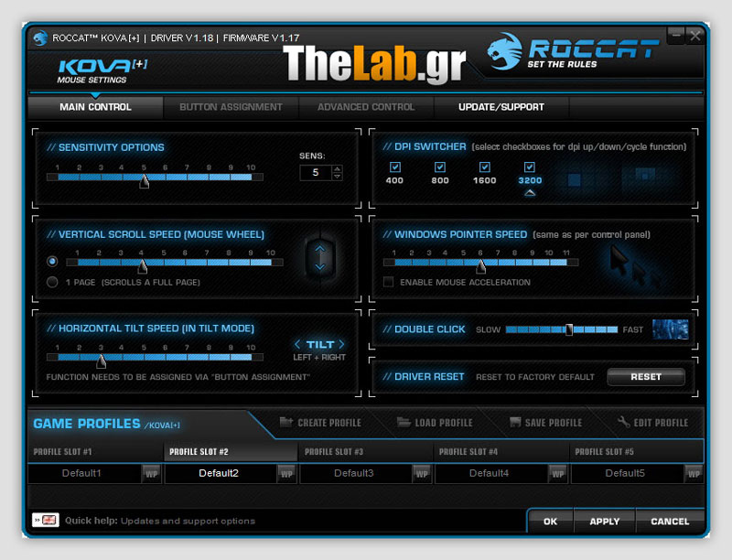This screenshot has width=732, height=560.
Task: Click the Edit Profile button
Action: [x=652, y=423]
